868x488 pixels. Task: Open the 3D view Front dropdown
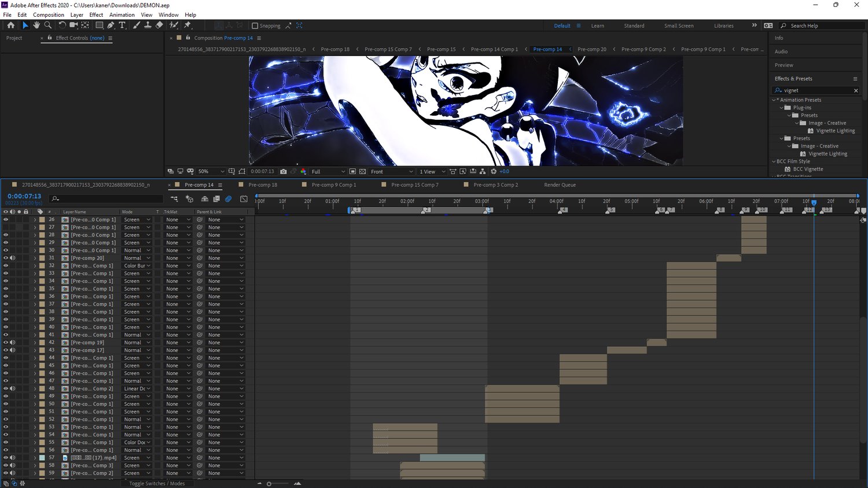392,172
